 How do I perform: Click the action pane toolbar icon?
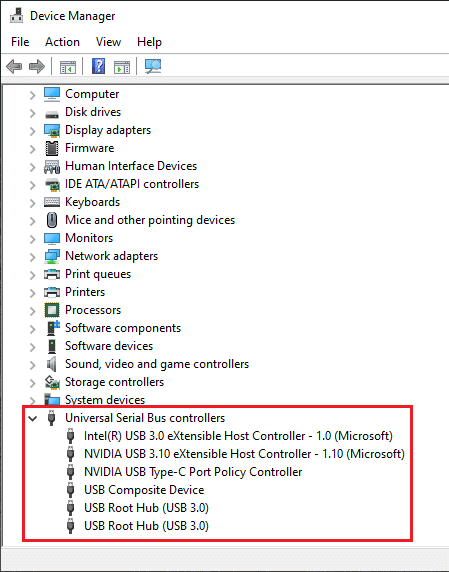(x=122, y=67)
